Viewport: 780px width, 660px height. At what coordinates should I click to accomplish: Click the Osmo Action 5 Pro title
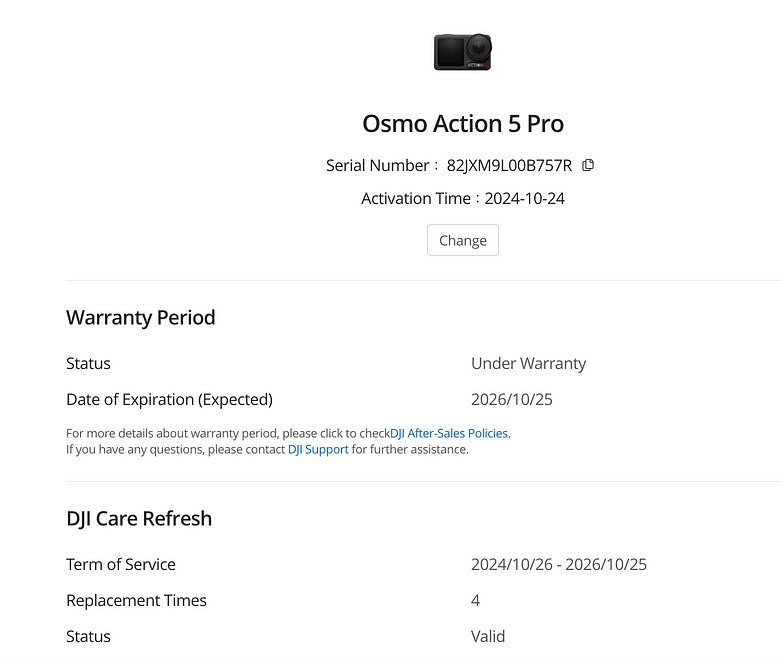(x=463, y=124)
